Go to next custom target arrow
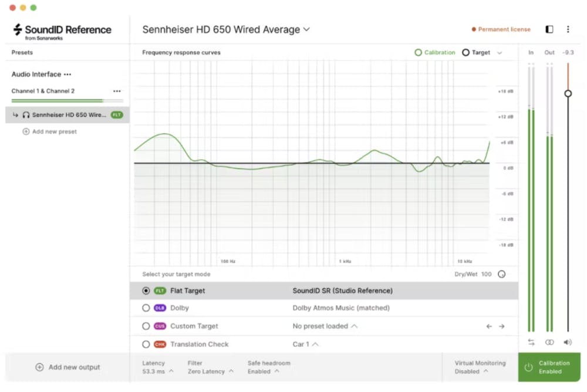The height and width of the screenshot is (392, 587). click(502, 326)
